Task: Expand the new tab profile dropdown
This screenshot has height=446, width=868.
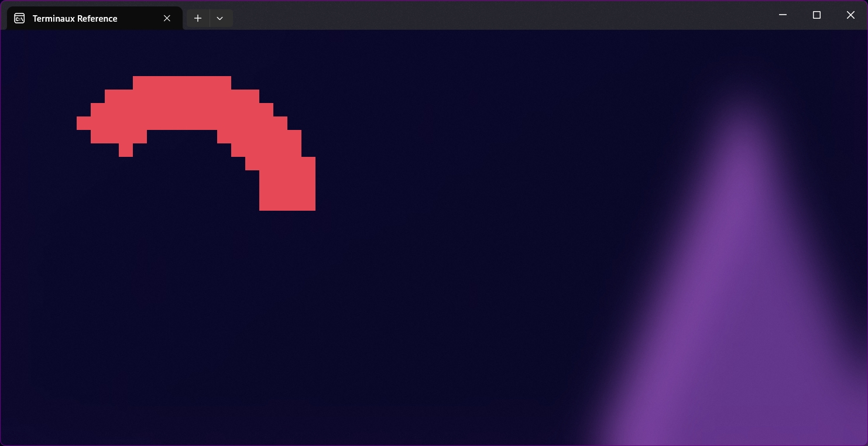Action: [x=220, y=18]
